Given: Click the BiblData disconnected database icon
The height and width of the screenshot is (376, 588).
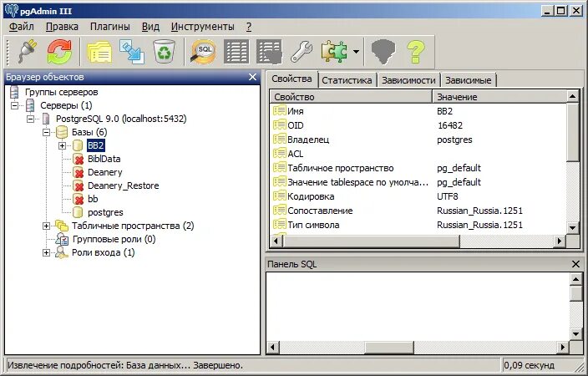Looking at the screenshot, I should pos(78,159).
